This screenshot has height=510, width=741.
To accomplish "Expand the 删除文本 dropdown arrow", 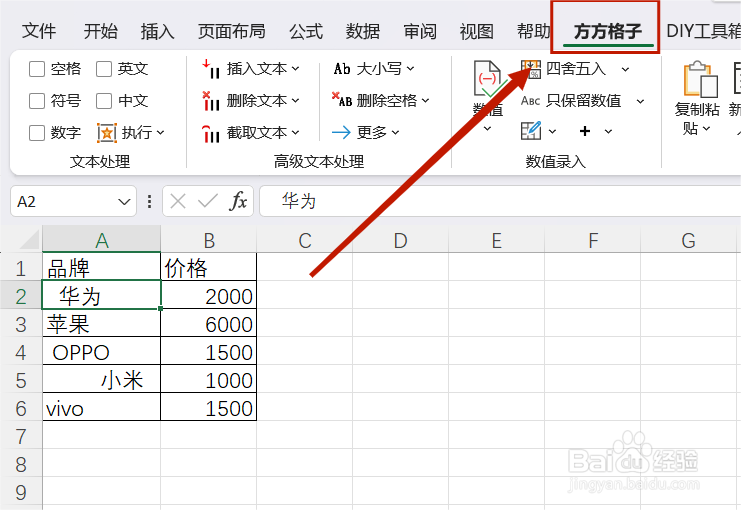I will [295, 101].
